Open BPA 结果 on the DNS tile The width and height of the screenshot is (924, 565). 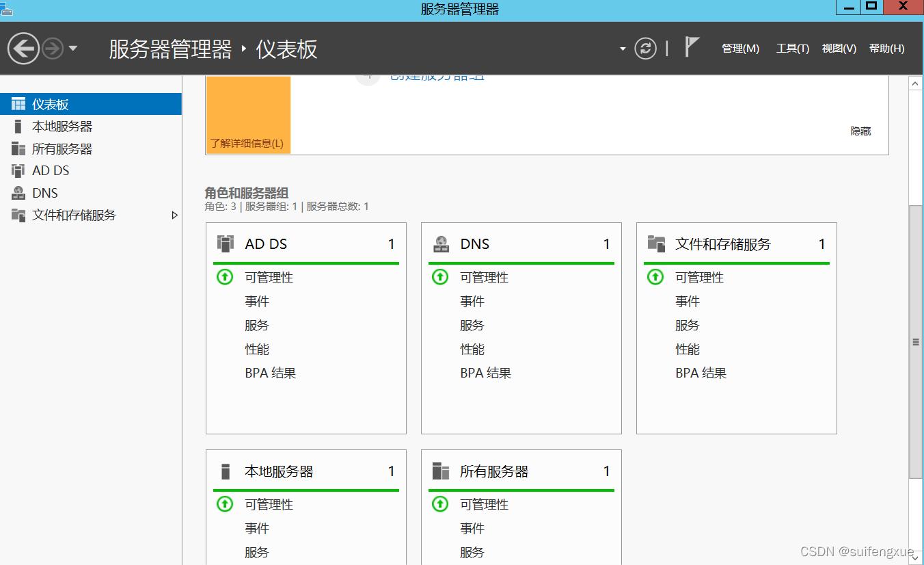(485, 373)
